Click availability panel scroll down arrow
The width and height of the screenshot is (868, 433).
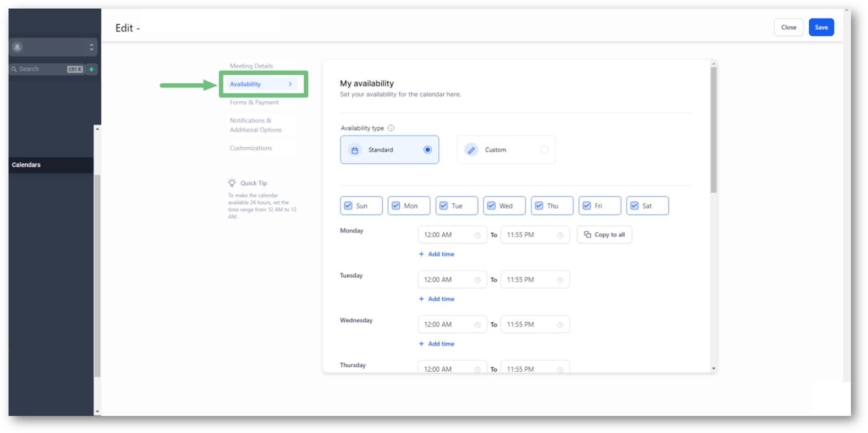tap(714, 368)
